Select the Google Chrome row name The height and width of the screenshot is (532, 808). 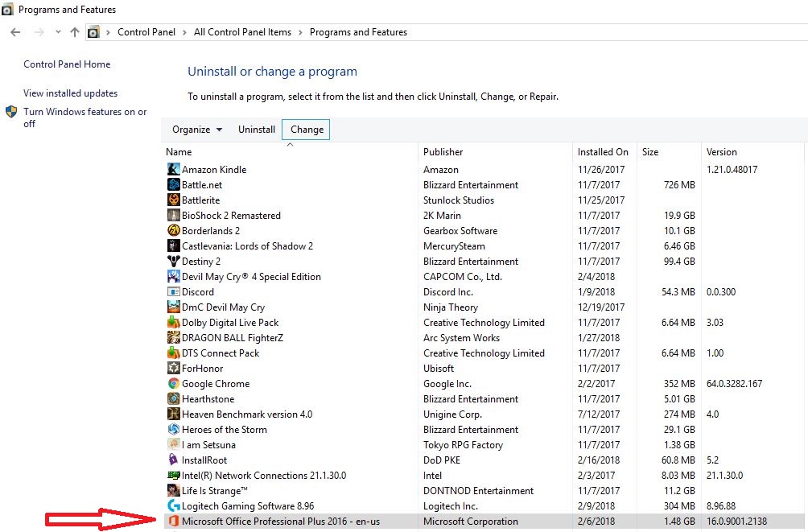pyautogui.click(x=216, y=384)
